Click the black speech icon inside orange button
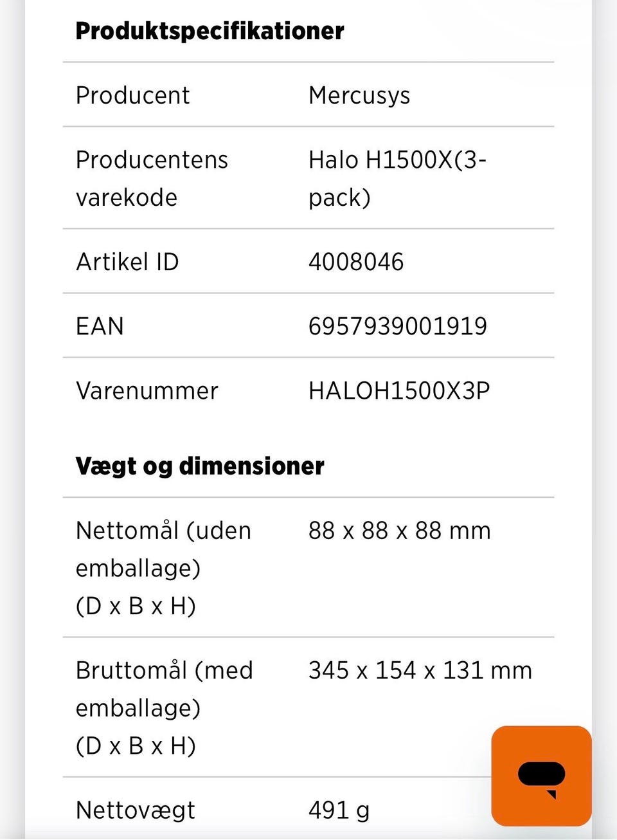Image resolution: width=617 pixels, height=840 pixels. pyautogui.click(x=542, y=778)
